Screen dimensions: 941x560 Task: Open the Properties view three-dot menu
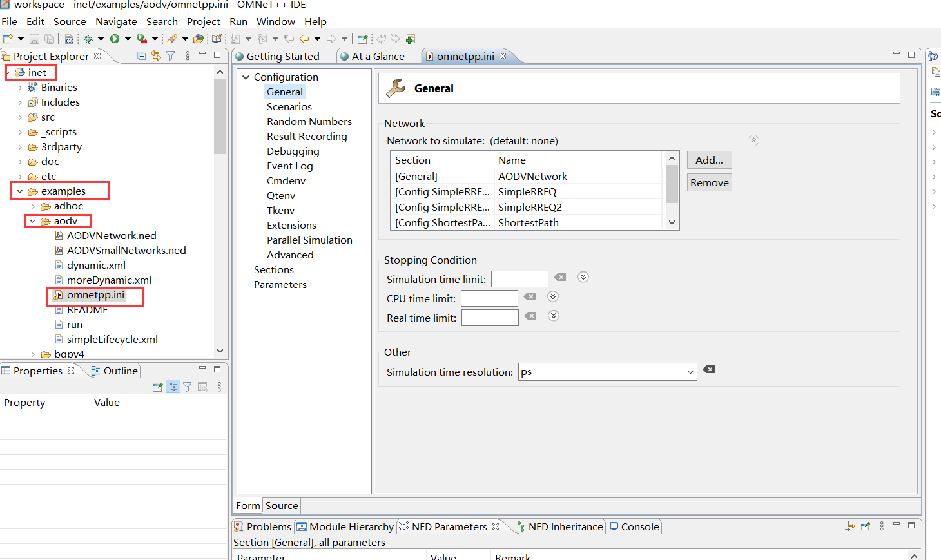click(219, 387)
